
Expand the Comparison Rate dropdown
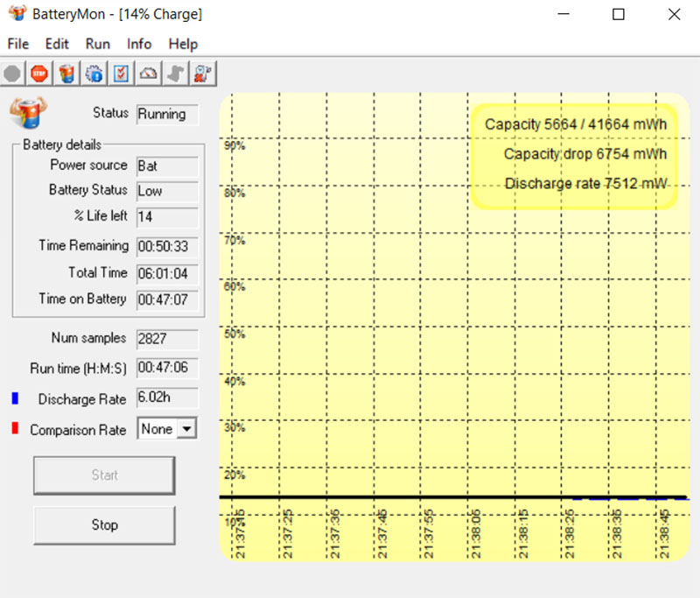tap(186, 429)
